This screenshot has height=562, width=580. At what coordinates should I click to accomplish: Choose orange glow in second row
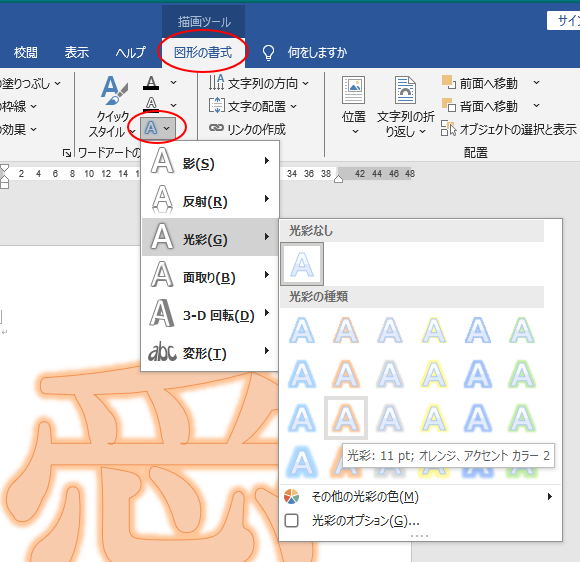[x=346, y=374]
